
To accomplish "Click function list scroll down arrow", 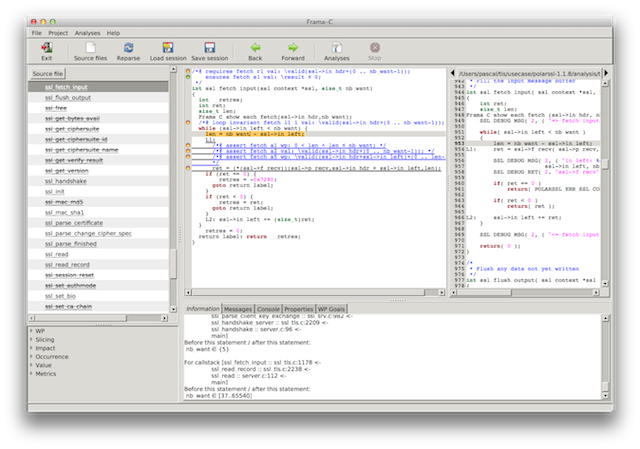I will (173, 309).
